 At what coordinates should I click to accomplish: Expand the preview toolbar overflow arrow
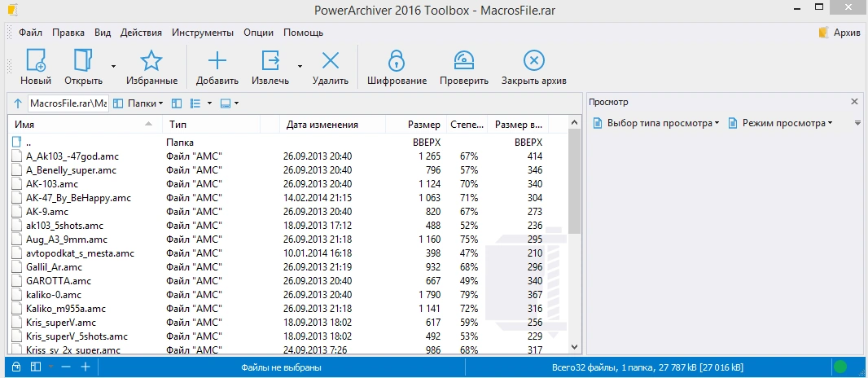(x=857, y=123)
